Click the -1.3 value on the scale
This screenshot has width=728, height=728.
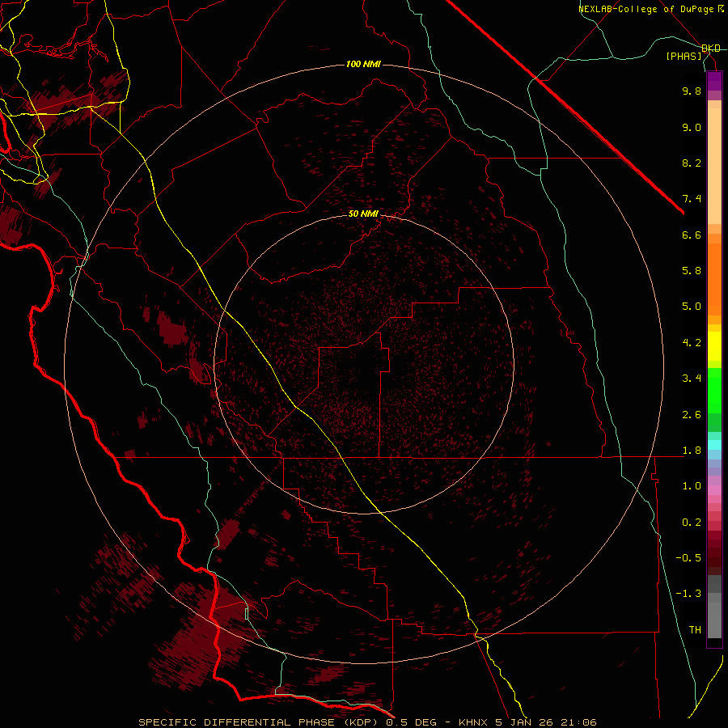[x=688, y=594]
